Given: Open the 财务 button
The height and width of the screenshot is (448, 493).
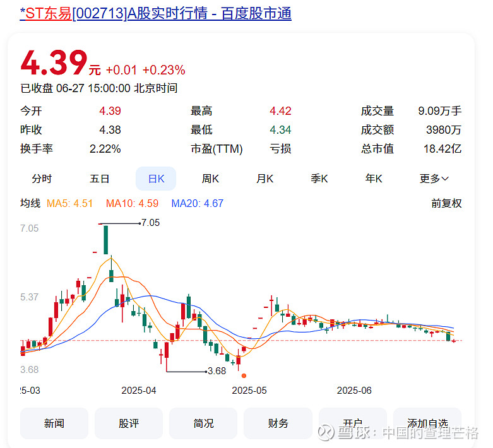Looking at the screenshot, I should point(278,423).
